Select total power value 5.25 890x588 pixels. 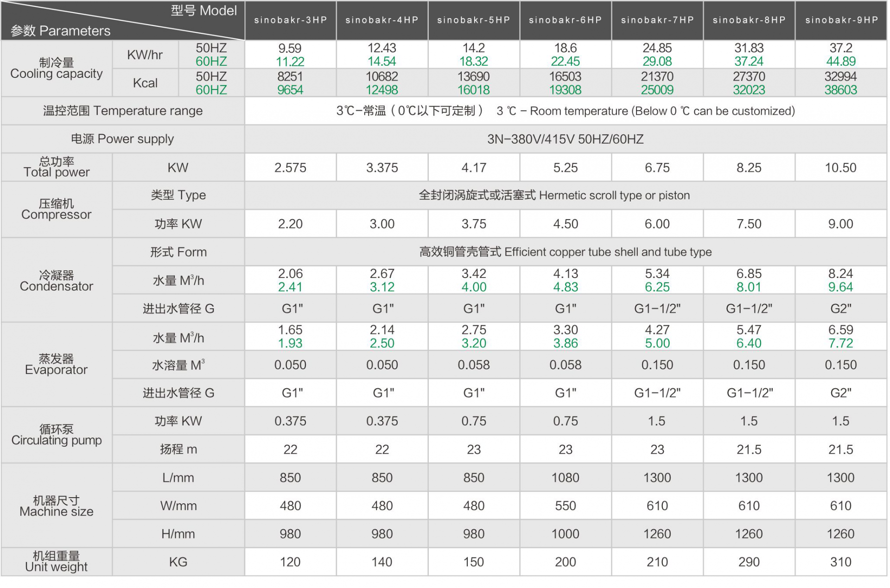pos(566,168)
